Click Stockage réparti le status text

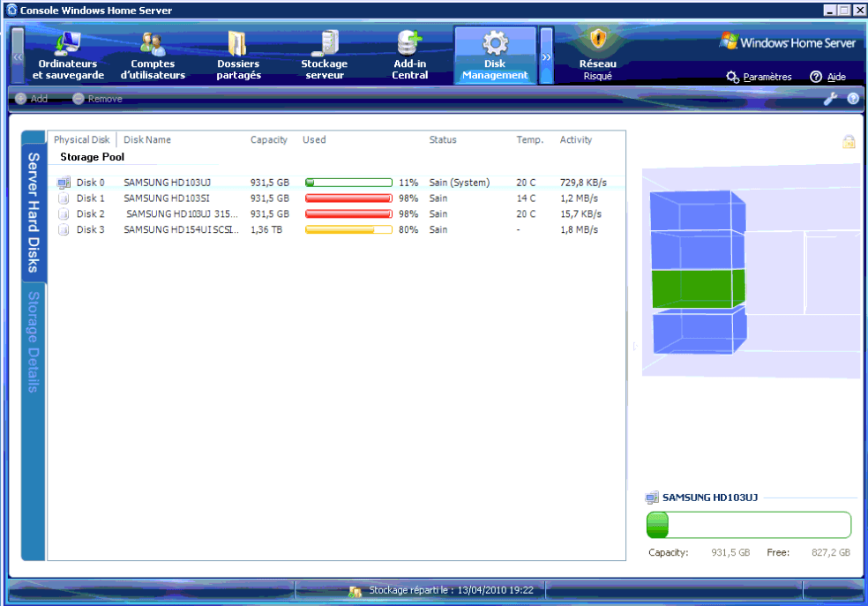click(451, 590)
